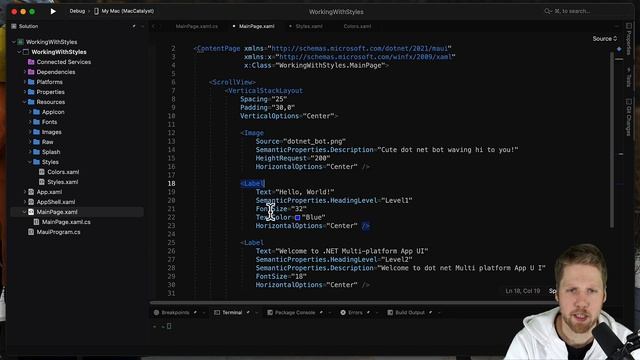Expand the Properties folder

click(x=24, y=92)
